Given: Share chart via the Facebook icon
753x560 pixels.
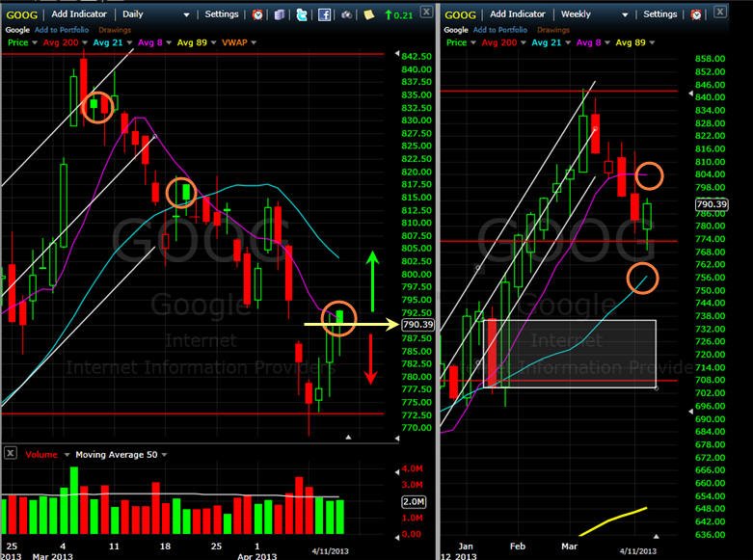Looking at the screenshot, I should (x=325, y=14).
